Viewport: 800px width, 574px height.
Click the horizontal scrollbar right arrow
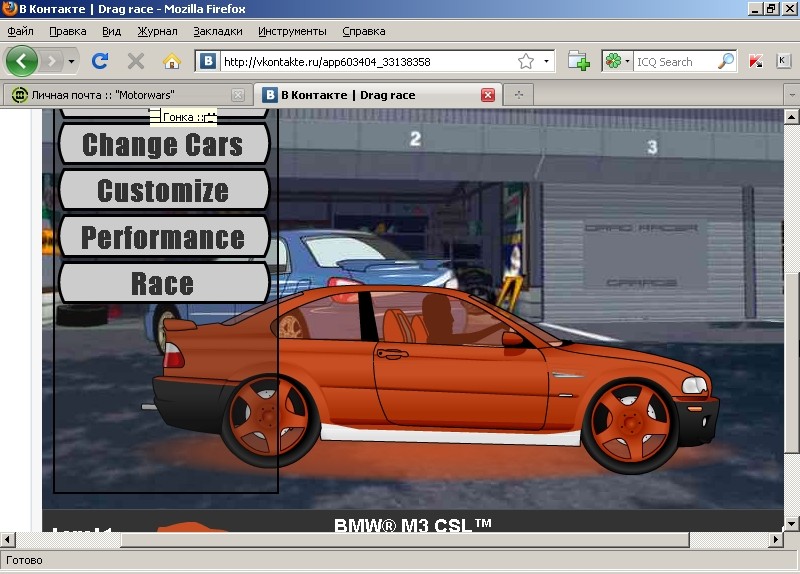pyautogui.click(x=776, y=539)
